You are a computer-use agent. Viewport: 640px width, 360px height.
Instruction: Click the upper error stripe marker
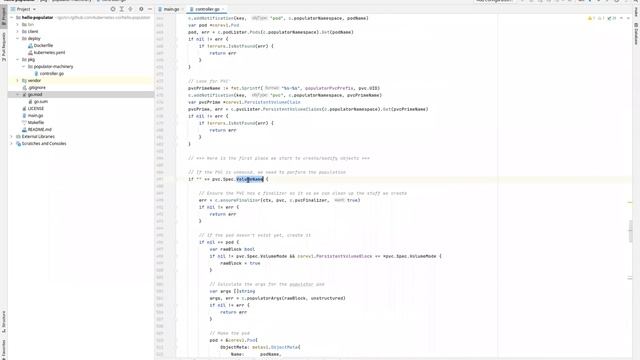tap(630, 202)
